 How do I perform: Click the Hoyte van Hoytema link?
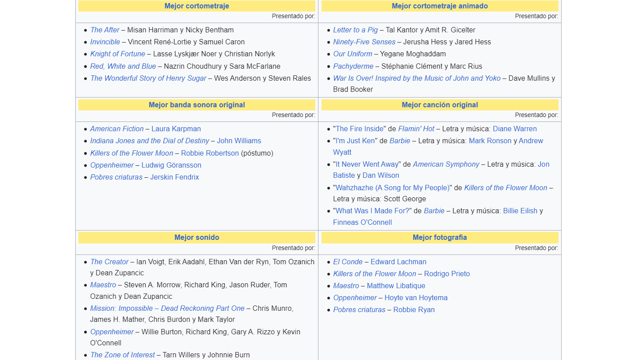[x=416, y=298]
